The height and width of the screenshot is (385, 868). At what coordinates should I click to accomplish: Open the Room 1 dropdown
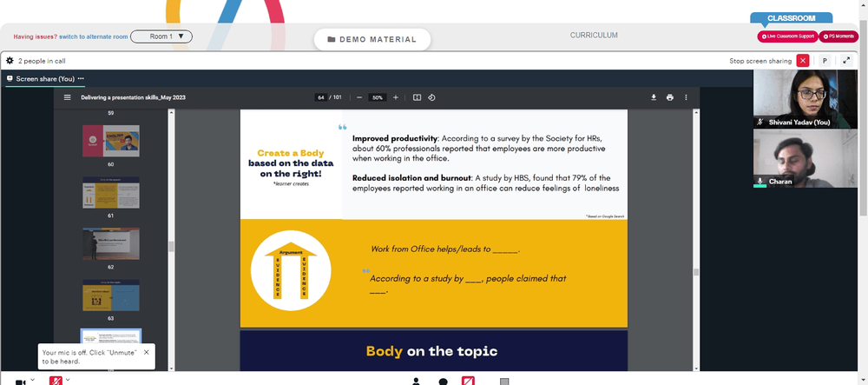point(161,37)
